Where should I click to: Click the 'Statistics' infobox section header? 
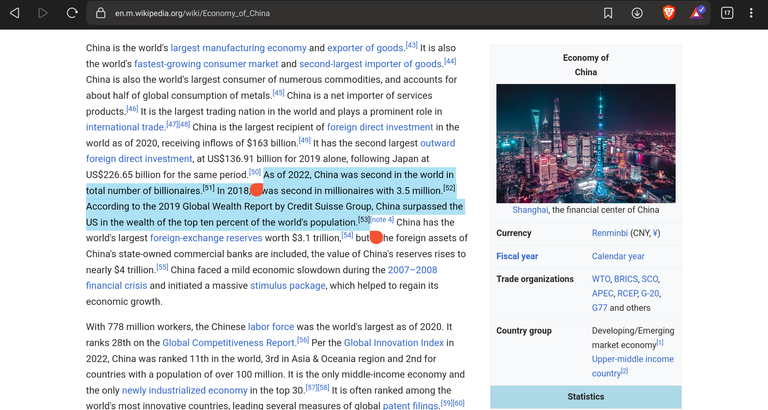(586, 397)
